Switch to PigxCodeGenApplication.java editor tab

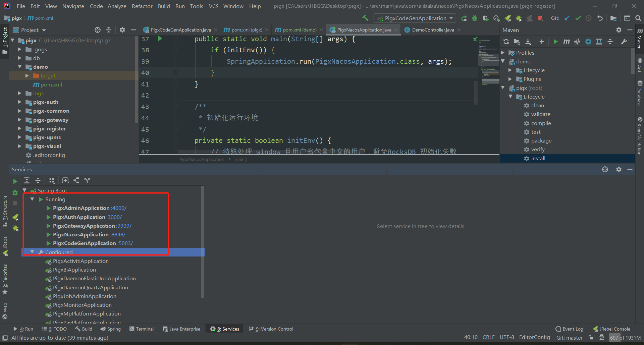(180, 30)
